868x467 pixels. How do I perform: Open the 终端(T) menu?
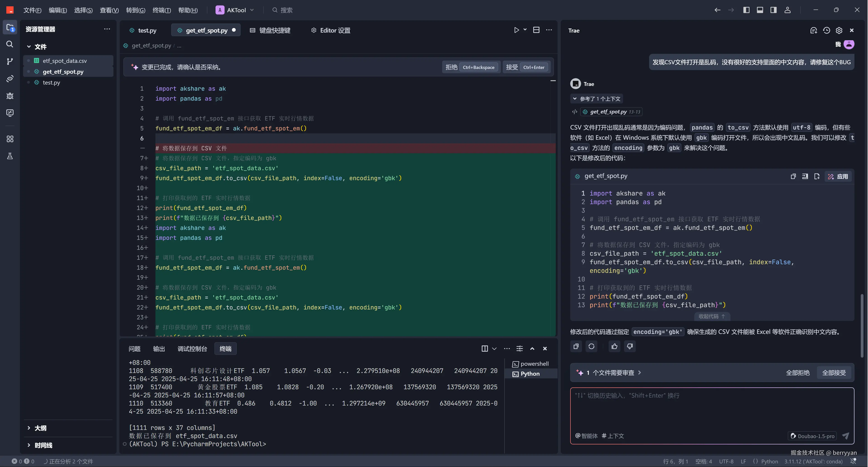(161, 10)
